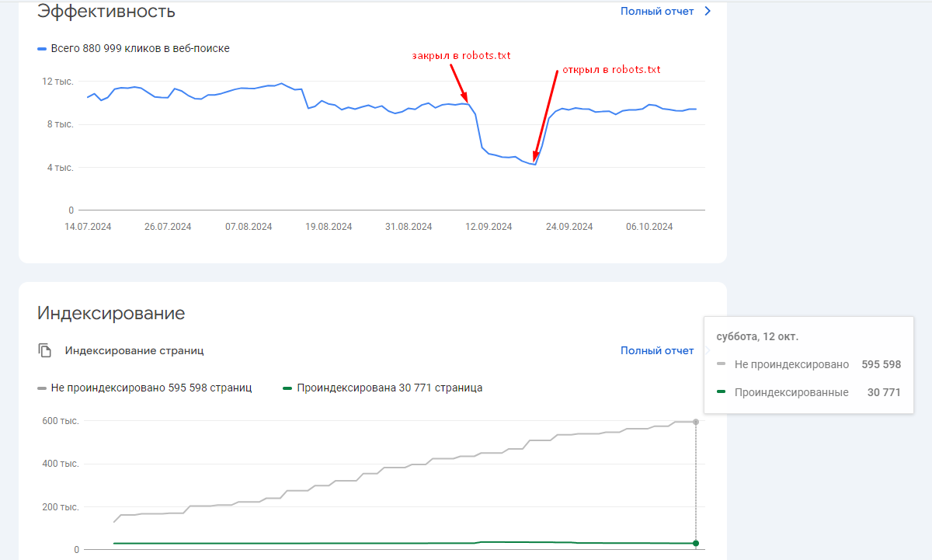Viewport: 932px width, 560px height.
Task: Click the 14.07.2024 axis date
Action: (x=88, y=227)
